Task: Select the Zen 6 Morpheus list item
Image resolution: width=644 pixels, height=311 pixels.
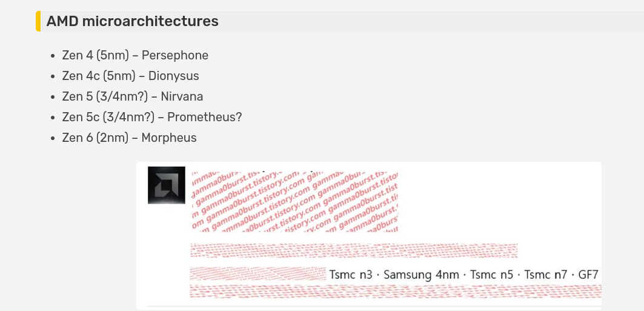Action: [130, 138]
